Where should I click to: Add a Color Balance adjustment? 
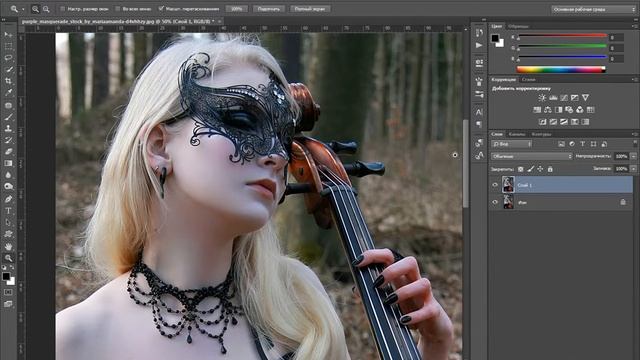click(548, 110)
